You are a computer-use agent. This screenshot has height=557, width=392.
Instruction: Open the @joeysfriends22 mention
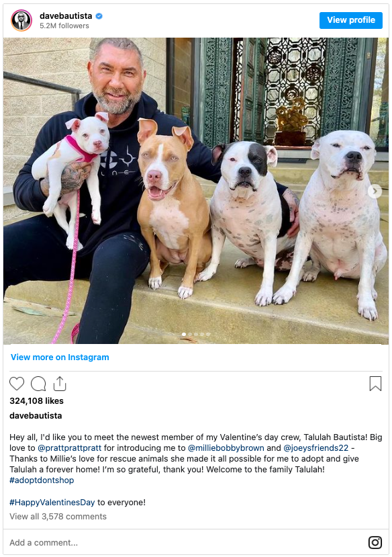tap(316, 448)
